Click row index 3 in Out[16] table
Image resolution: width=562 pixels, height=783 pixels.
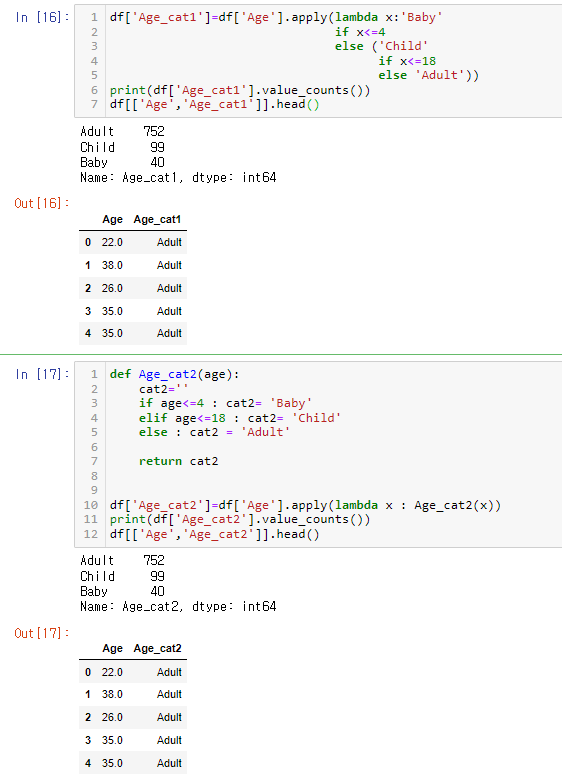(88, 311)
